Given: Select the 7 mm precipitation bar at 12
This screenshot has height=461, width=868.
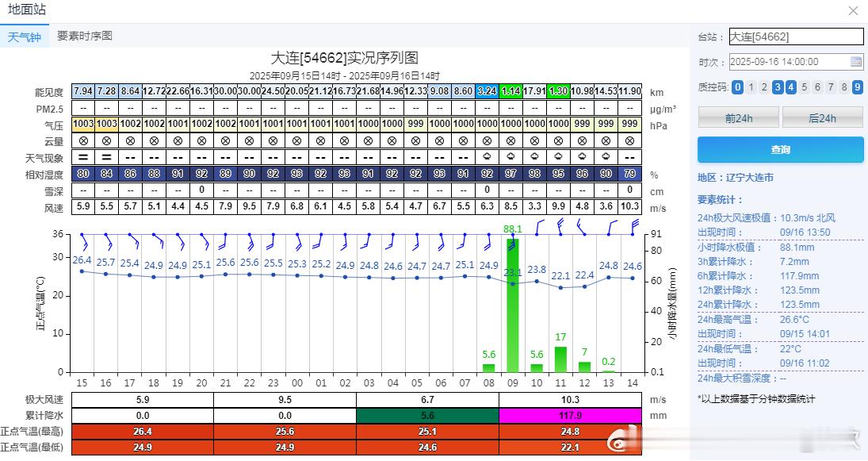Looking at the screenshot, I should coord(584,367).
